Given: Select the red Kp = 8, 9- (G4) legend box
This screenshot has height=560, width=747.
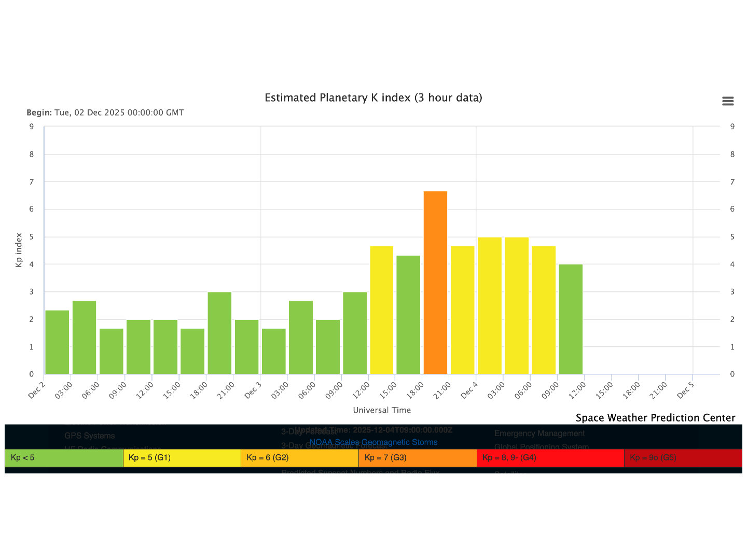Looking at the screenshot, I should click(x=550, y=458).
